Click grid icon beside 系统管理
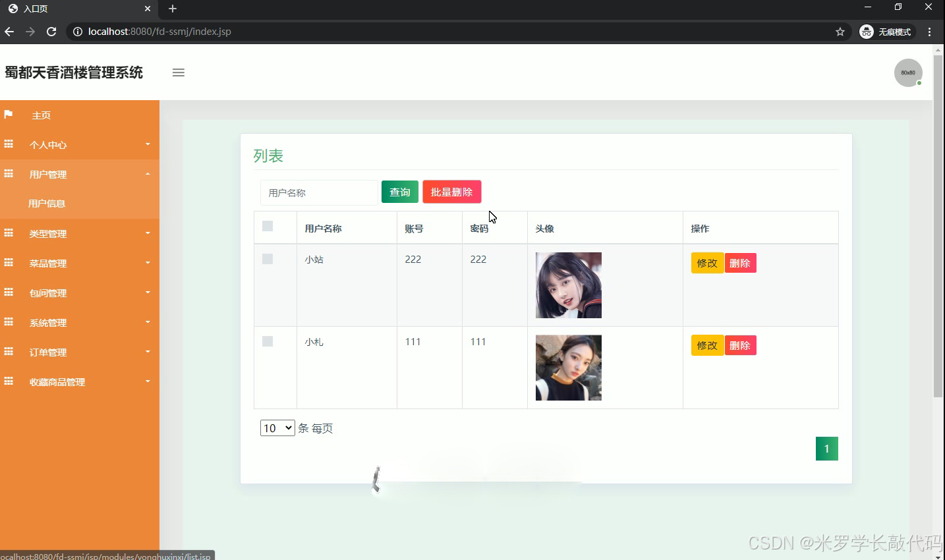Screen dimensions: 945x560 [9, 322]
